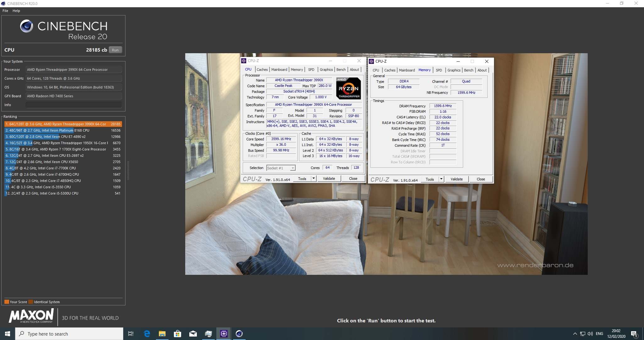Switch to Bench tab in right CPU-Z window
This screenshot has width=644, height=340.
point(469,70)
